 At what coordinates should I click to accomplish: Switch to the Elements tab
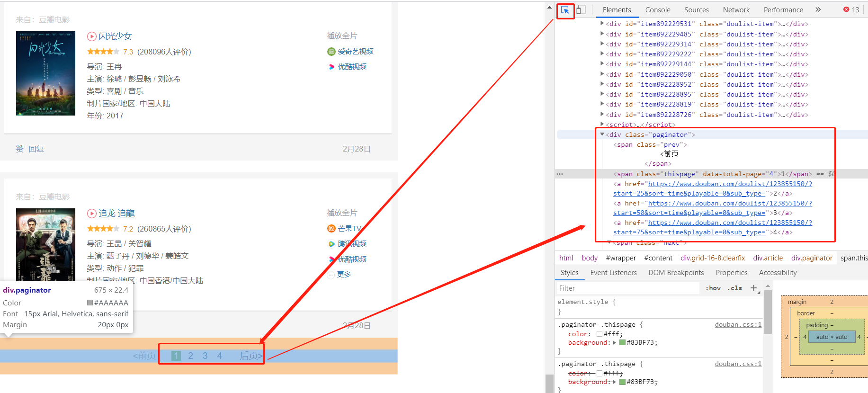click(x=617, y=9)
